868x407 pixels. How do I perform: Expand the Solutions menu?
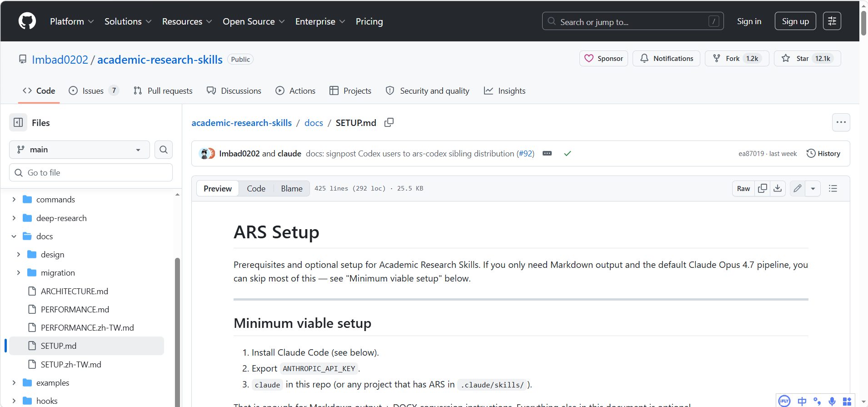[128, 21]
